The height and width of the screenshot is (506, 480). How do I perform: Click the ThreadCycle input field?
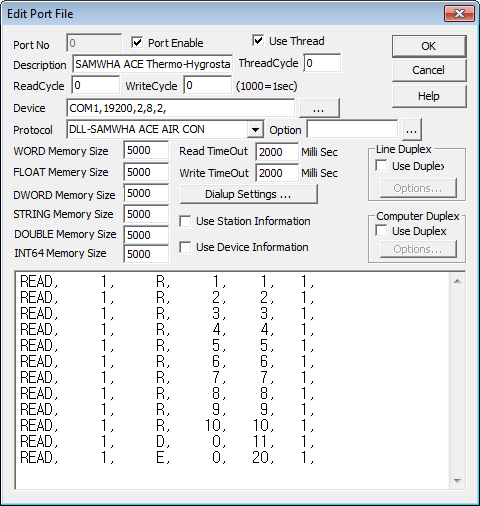(322, 63)
